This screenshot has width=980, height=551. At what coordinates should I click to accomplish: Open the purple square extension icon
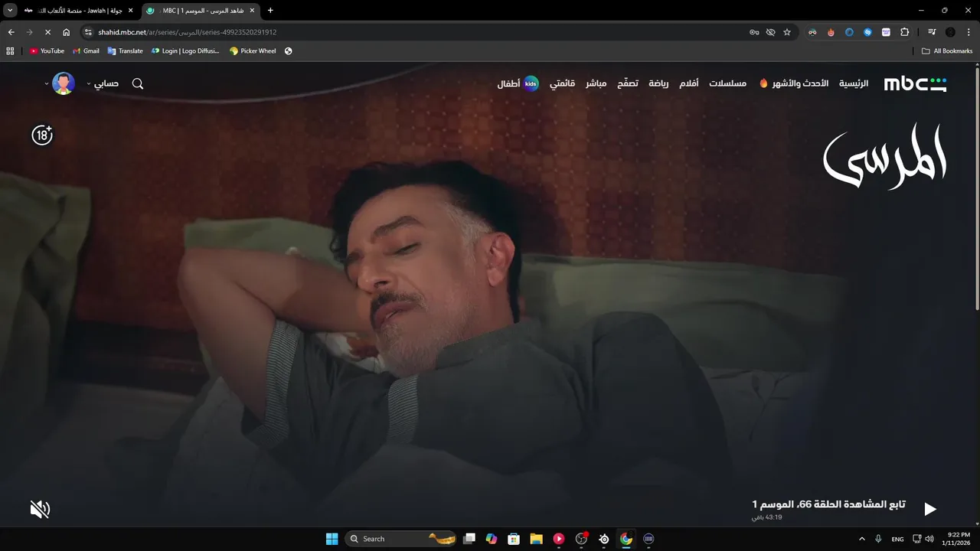point(886,32)
